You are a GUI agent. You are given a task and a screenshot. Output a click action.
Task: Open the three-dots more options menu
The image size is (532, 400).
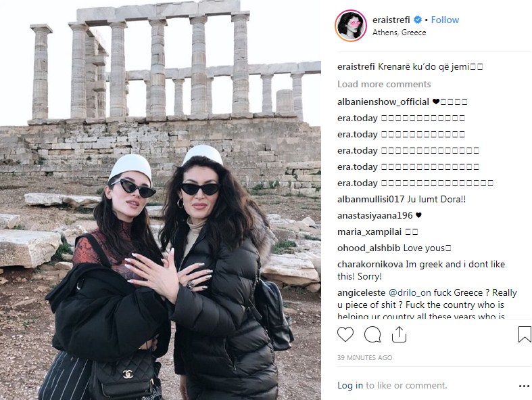(x=524, y=386)
